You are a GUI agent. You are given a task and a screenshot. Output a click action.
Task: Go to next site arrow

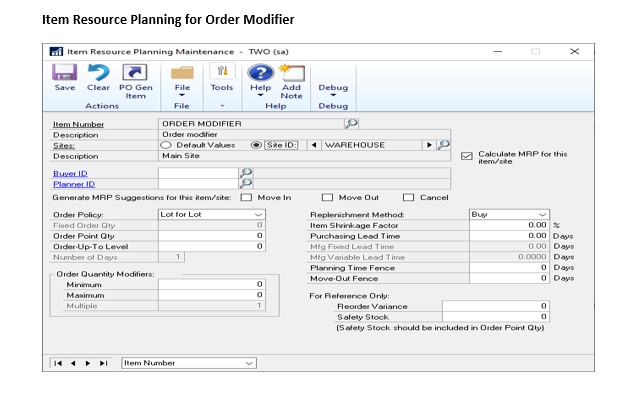tap(429, 145)
